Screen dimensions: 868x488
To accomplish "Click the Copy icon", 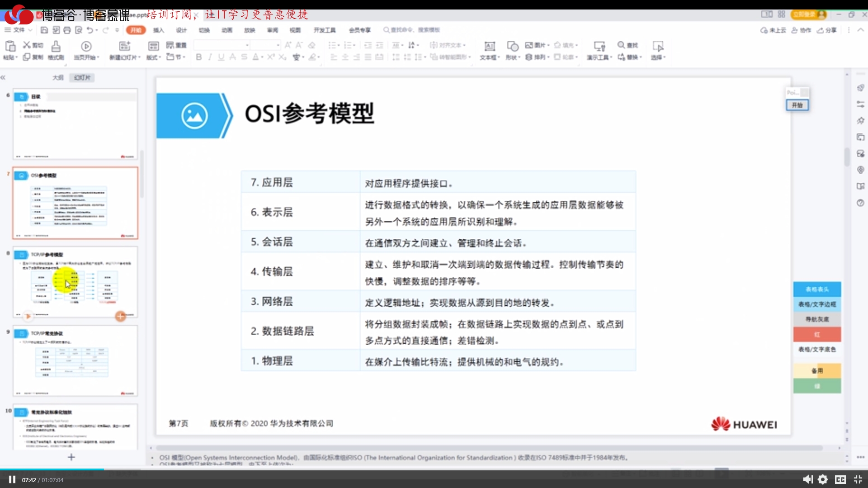I will tap(27, 57).
